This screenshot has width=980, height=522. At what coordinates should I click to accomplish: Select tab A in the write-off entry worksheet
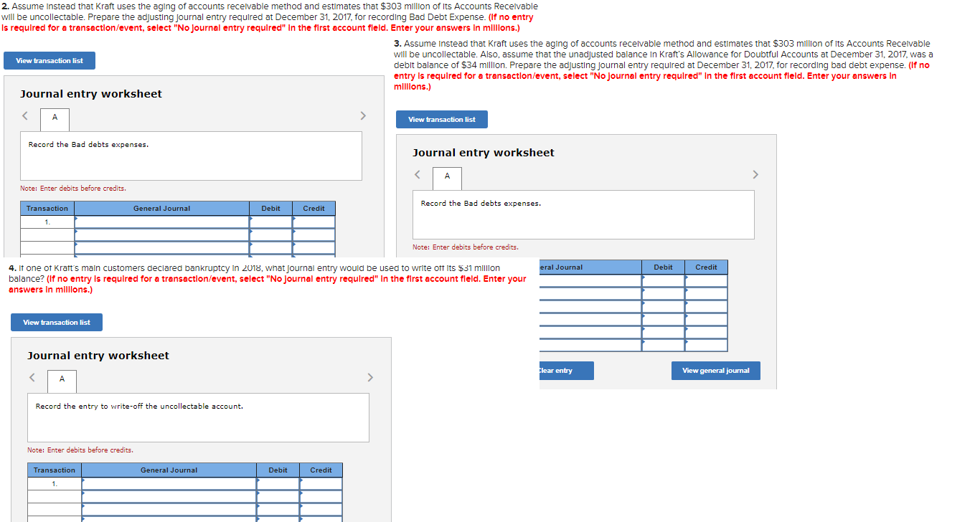pyautogui.click(x=62, y=381)
